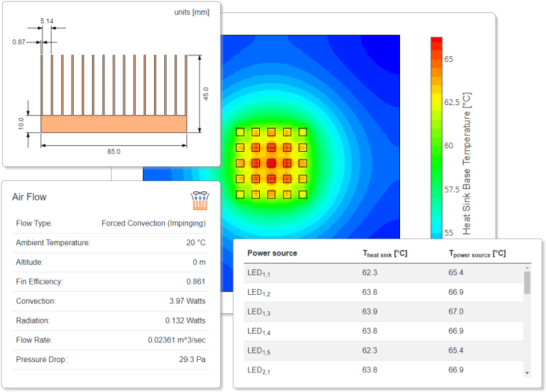Select the bottom-right LED square on the heat map
This screenshot has width=546, height=392.
pyautogui.click(x=303, y=195)
